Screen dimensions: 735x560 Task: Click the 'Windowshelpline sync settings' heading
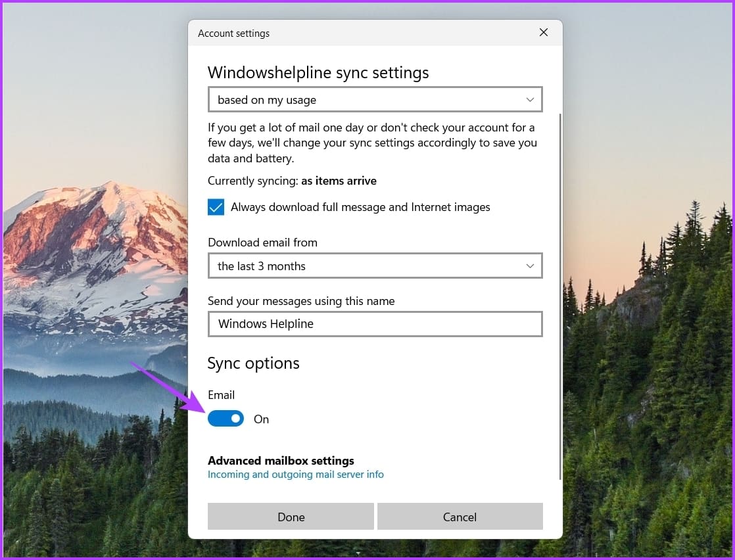point(318,73)
